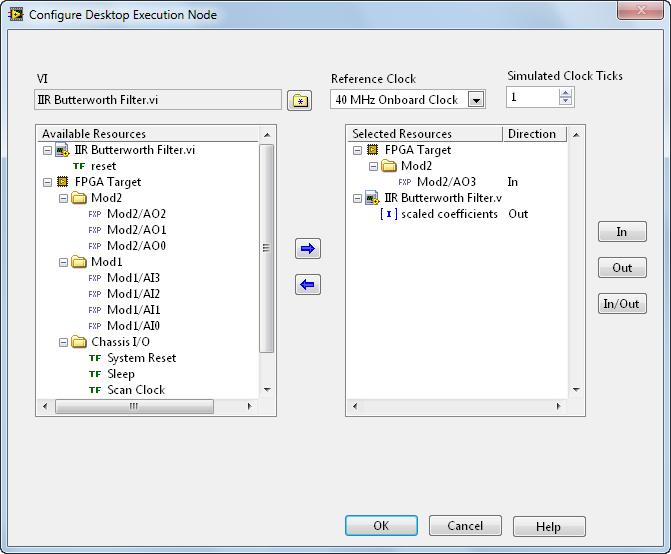Click the IIR Butterworth Filter.vi icon in Available Resources
Screen dimensions: 671x554
[63, 150]
